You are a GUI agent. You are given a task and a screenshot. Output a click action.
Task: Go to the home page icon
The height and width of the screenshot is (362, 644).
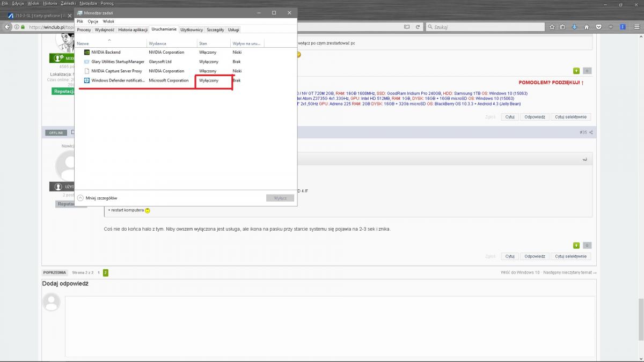pos(587,27)
